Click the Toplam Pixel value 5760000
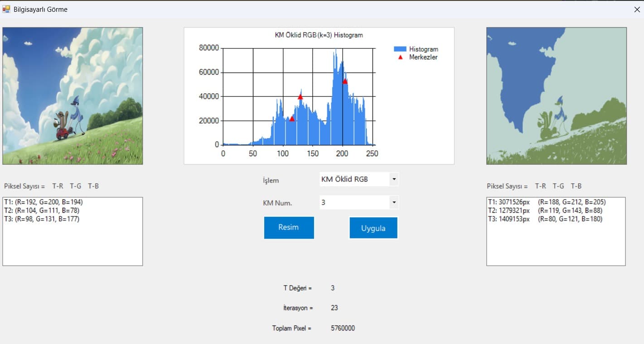This screenshot has height=344, width=644. pyautogui.click(x=343, y=328)
